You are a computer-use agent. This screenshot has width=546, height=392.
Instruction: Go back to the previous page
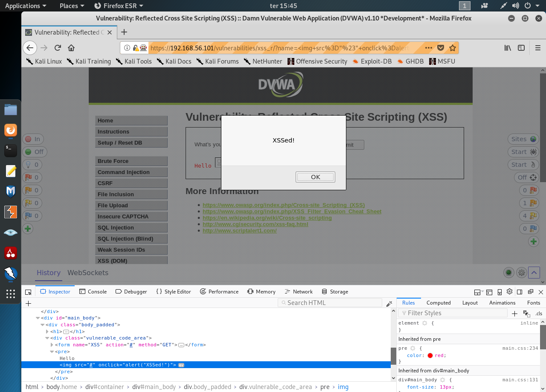(29, 48)
